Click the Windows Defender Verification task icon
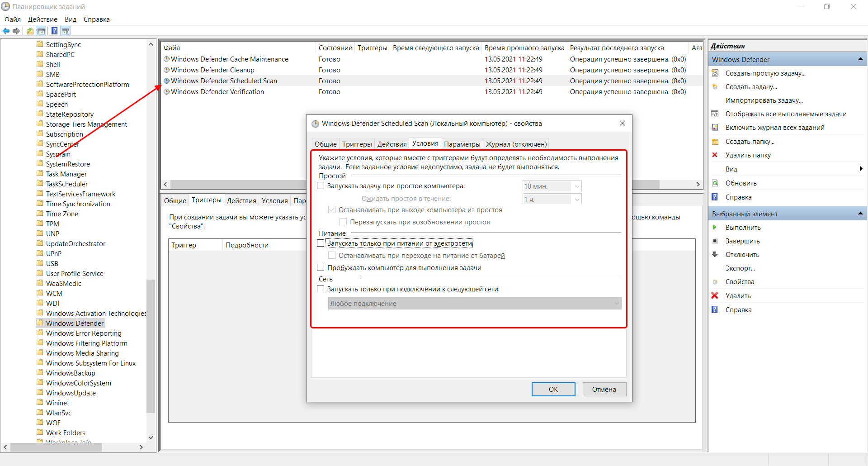The width and height of the screenshot is (868, 466). tap(166, 91)
